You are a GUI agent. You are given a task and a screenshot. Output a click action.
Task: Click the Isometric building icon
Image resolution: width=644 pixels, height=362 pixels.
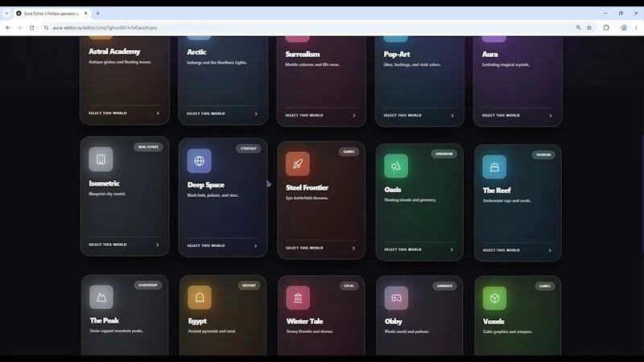click(101, 159)
